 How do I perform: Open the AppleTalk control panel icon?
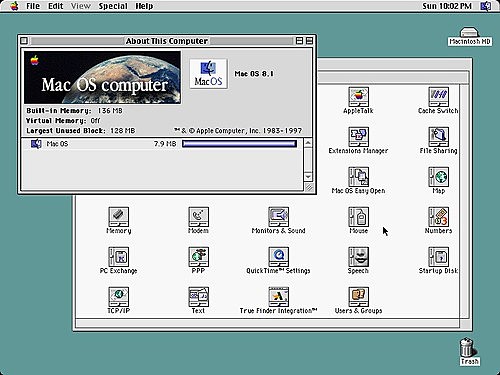[x=358, y=97]
